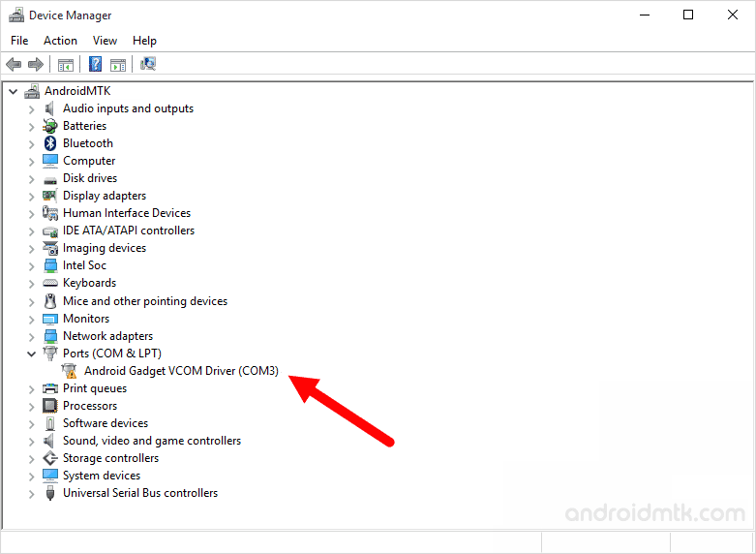Screen dimensions: 756x554
Task: Click the Ports (COM & LPT) icon
Action: tap(50, 354)
